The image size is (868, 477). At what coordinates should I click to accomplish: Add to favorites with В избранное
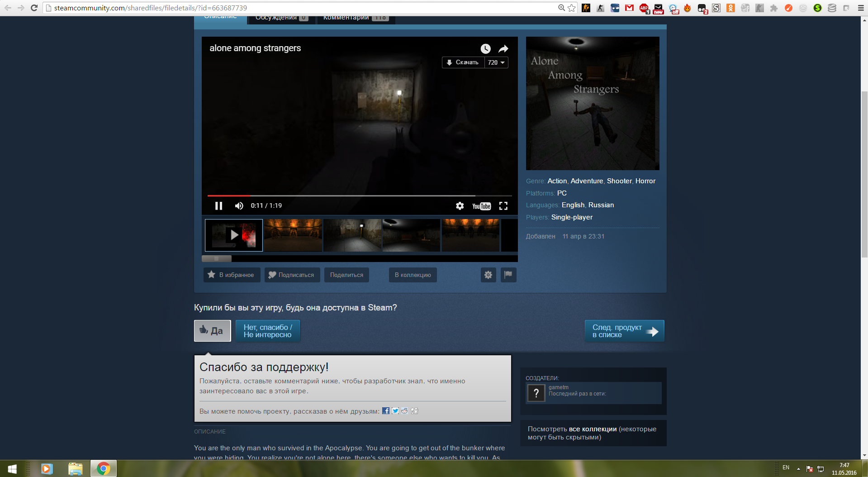click(x=232, y=275)
